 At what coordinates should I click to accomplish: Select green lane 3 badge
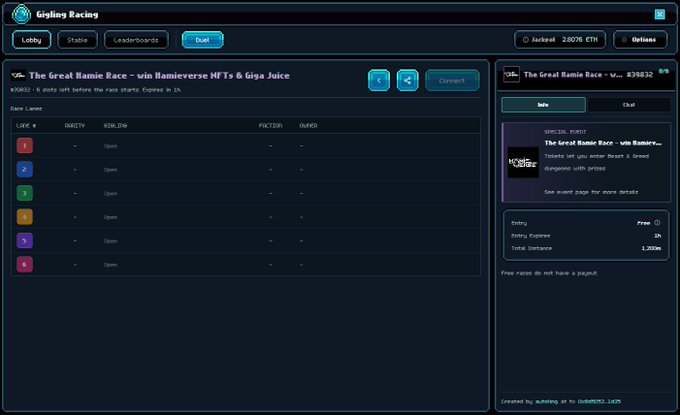25,193
